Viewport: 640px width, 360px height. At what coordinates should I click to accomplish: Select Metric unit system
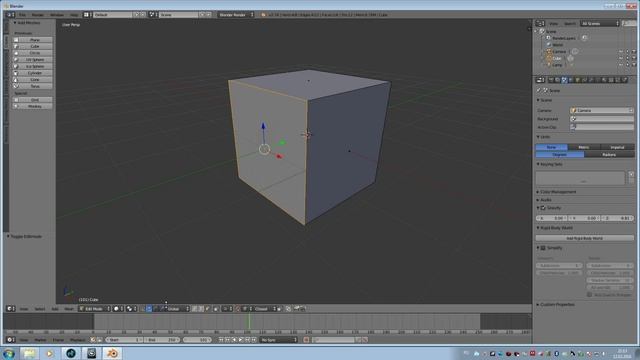[x=584, y=147]
